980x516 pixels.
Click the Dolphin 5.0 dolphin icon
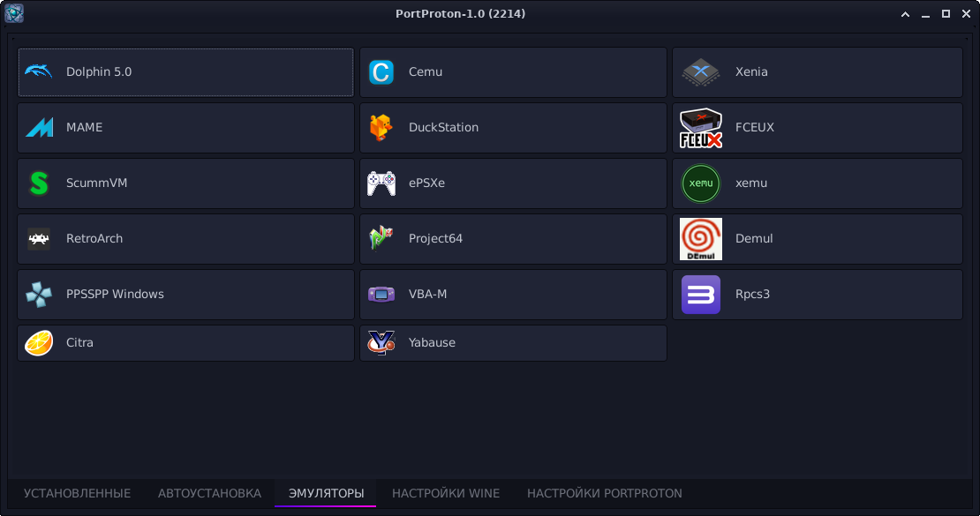38,71
